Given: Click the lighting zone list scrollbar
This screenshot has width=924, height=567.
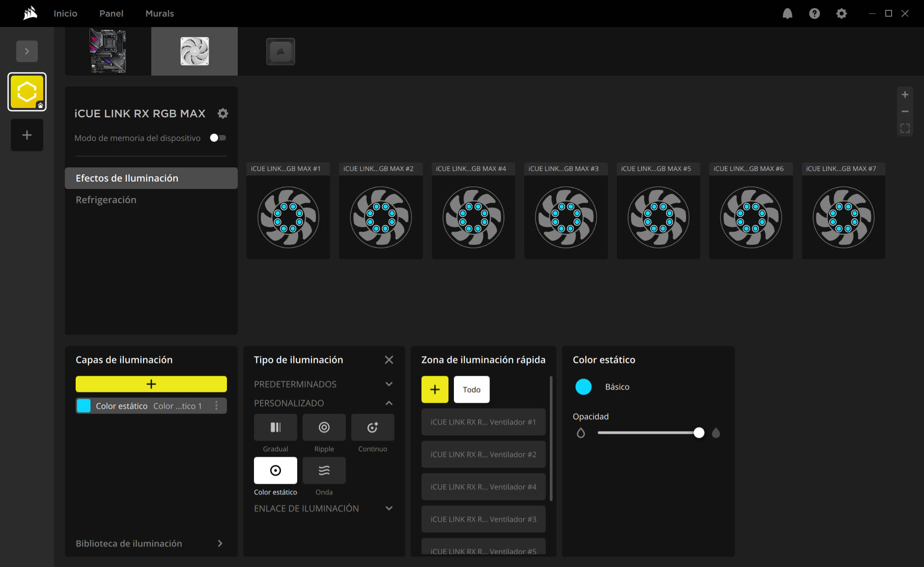Looking at the screenshot, I should click(x=551, y=439).
